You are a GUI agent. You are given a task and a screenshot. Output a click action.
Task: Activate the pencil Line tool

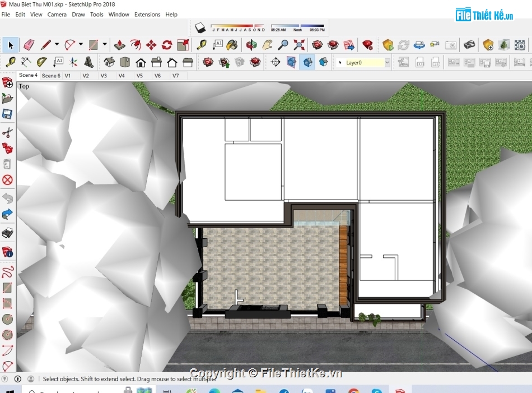coord(45,45)
